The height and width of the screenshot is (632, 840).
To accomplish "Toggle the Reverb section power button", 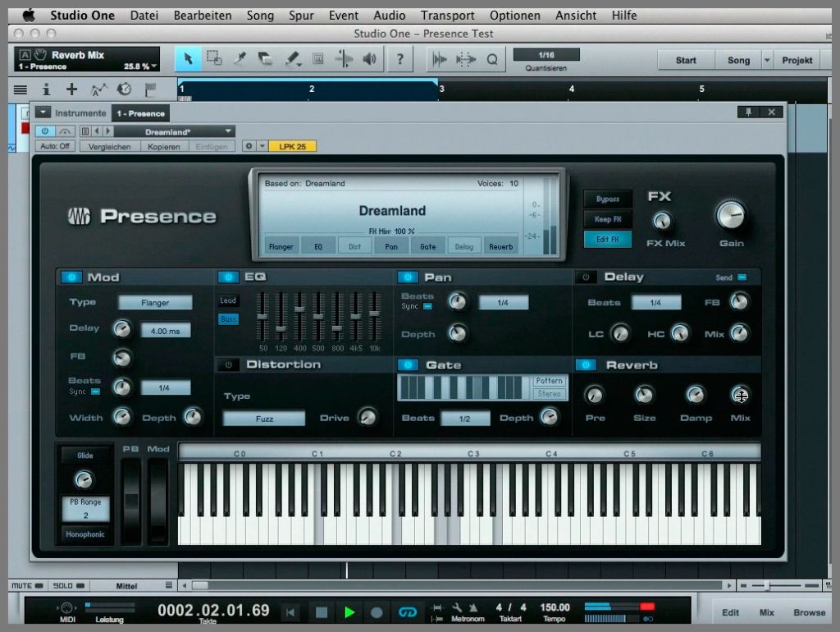I will click(x=586, y=364).
